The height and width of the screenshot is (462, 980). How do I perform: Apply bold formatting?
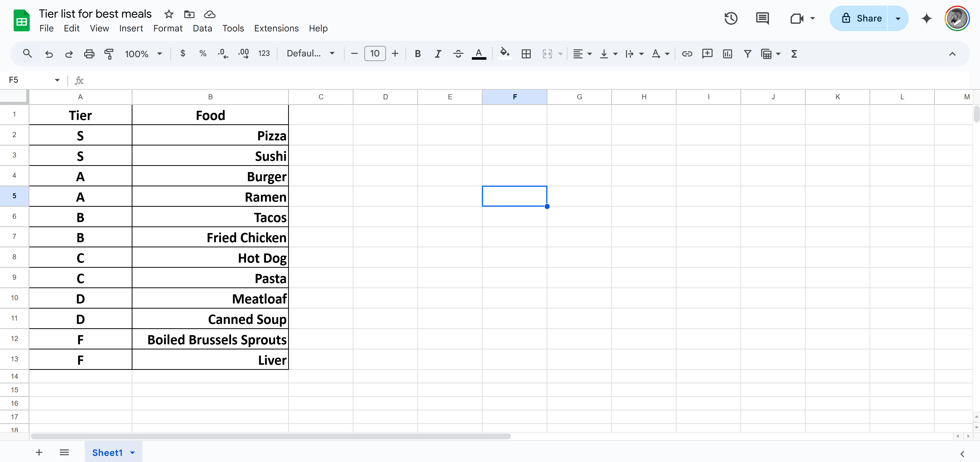click(x=417, y=54)
